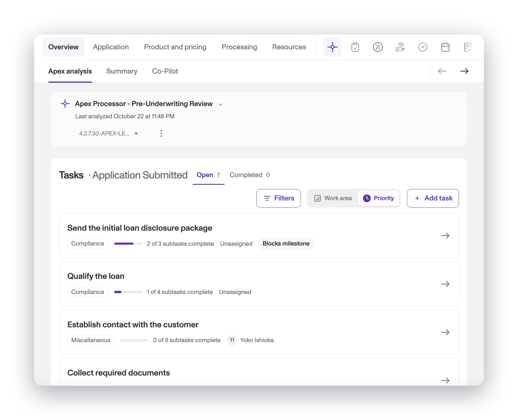Viewport: 518px width, 420px height.
Task: Show the Open tasks tab
Action: pyautogui.click(x=209, y=175)
